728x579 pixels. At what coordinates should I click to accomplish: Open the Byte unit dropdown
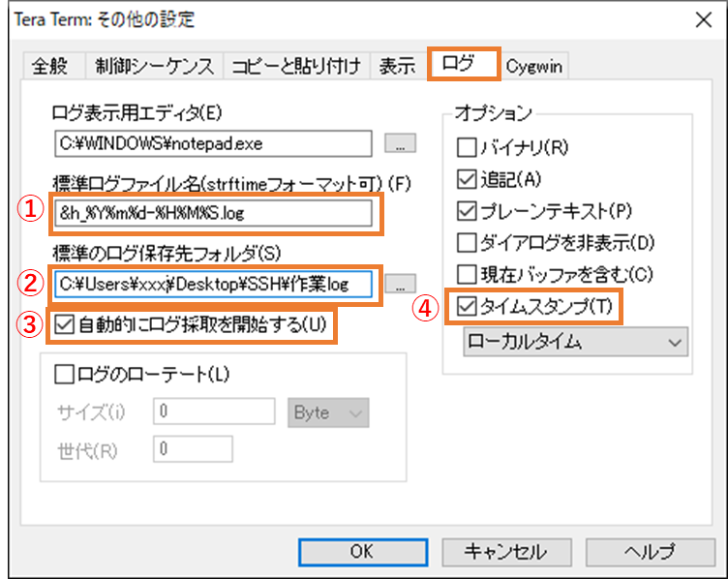coord(328,412)
